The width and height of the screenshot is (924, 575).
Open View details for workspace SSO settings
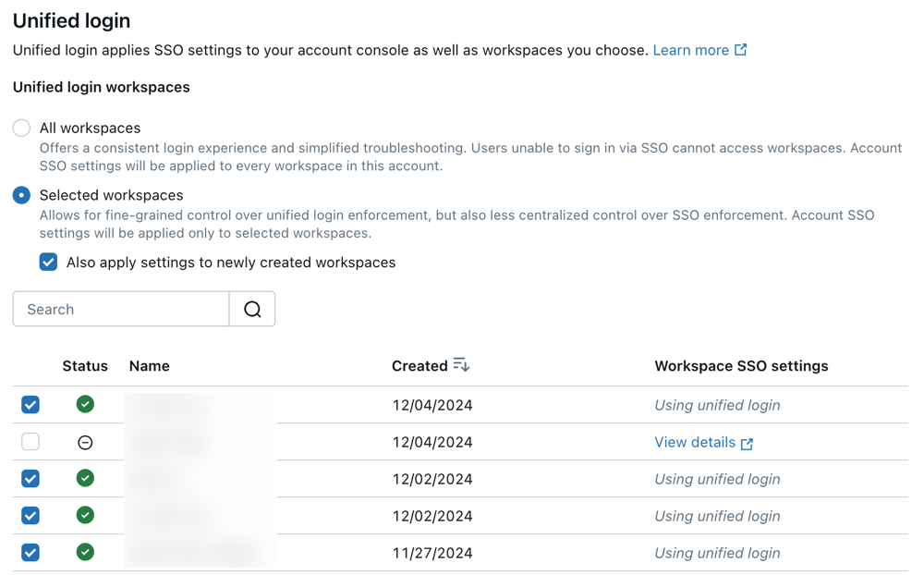pyautogui.click(x=695, y=443)
